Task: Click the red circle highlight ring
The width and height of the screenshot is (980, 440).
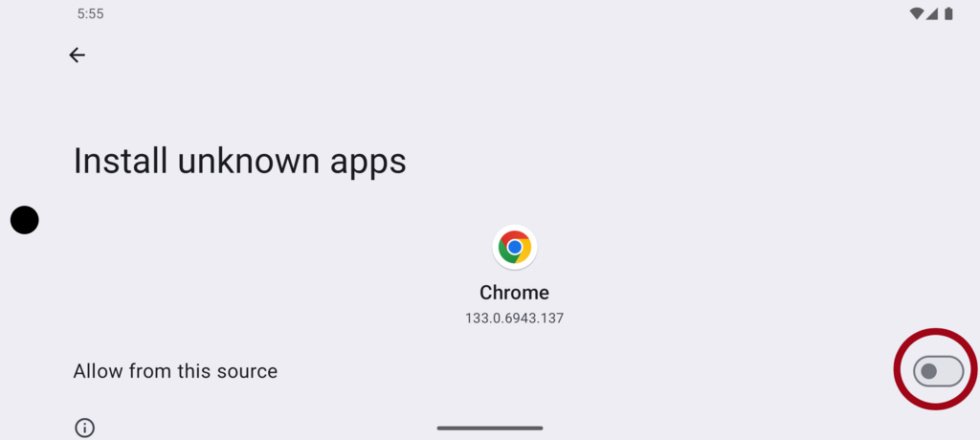Action: click(x=936, y=369)
